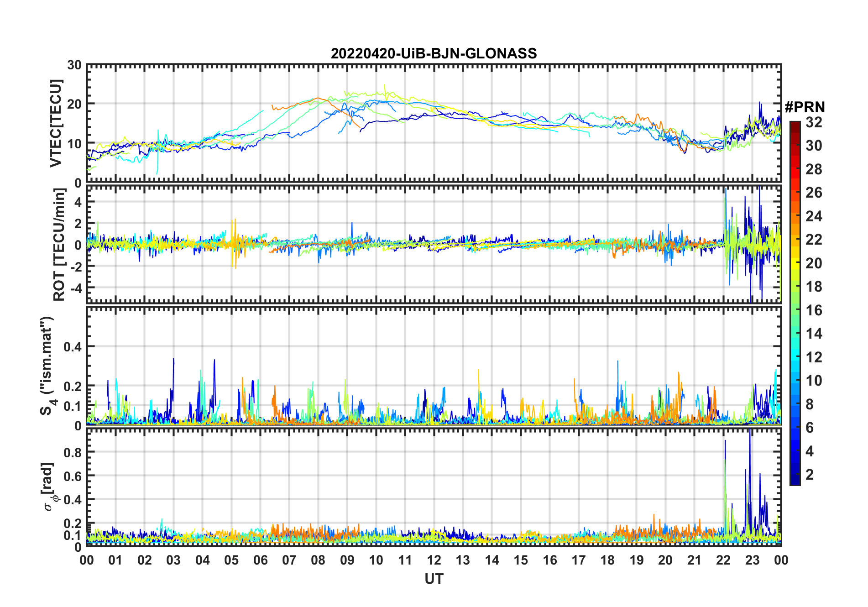Image resolution: width=868 pixels, height=607 pixels.
Task: Click the colorbar tick label 16
Action: (x=813, y=310)
